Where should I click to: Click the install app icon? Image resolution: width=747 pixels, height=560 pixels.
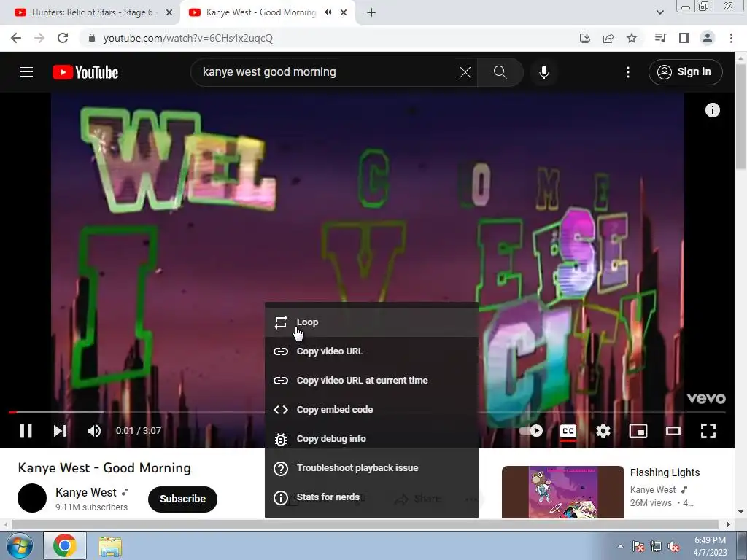point(584,38)
